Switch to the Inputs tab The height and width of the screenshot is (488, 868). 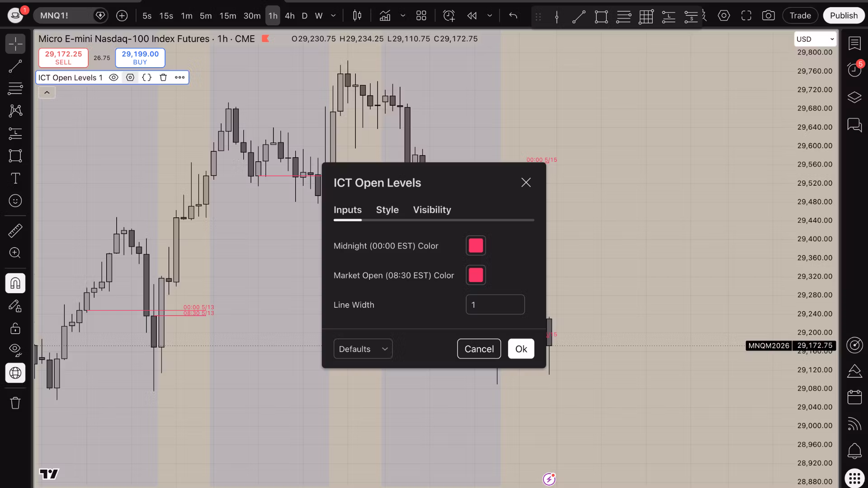(x=348, y=210)
